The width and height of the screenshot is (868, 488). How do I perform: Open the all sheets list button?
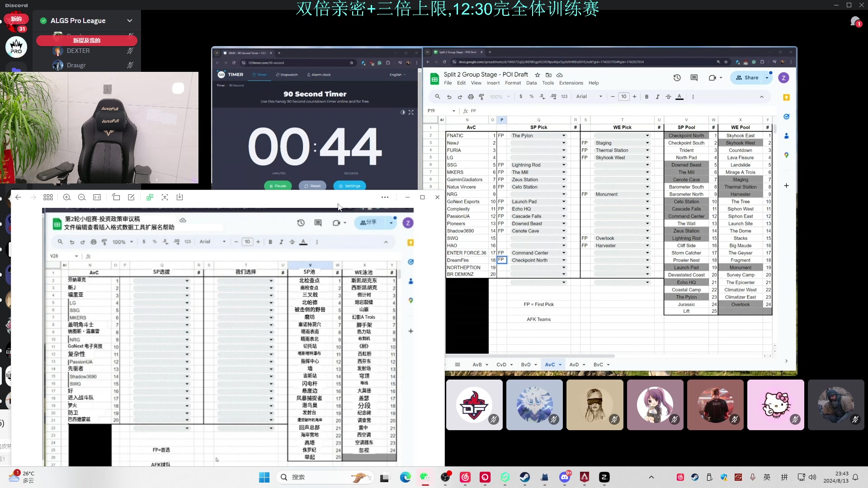[458, 365]
